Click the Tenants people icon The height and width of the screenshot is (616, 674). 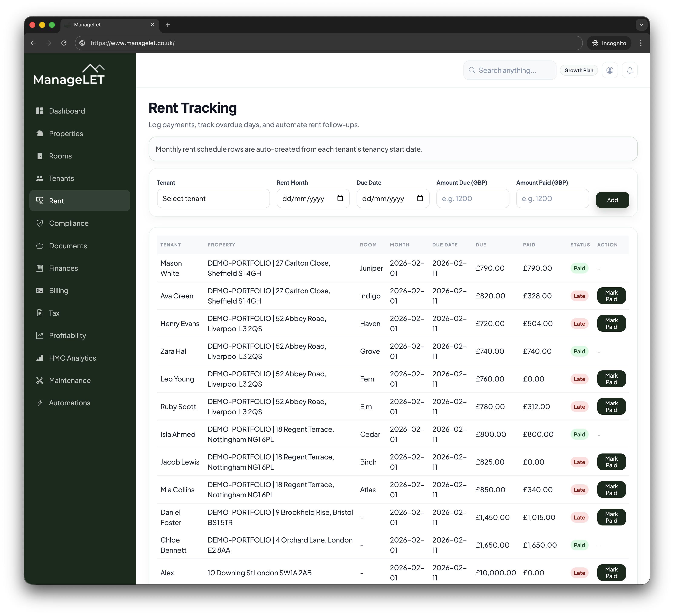point(40,178)
